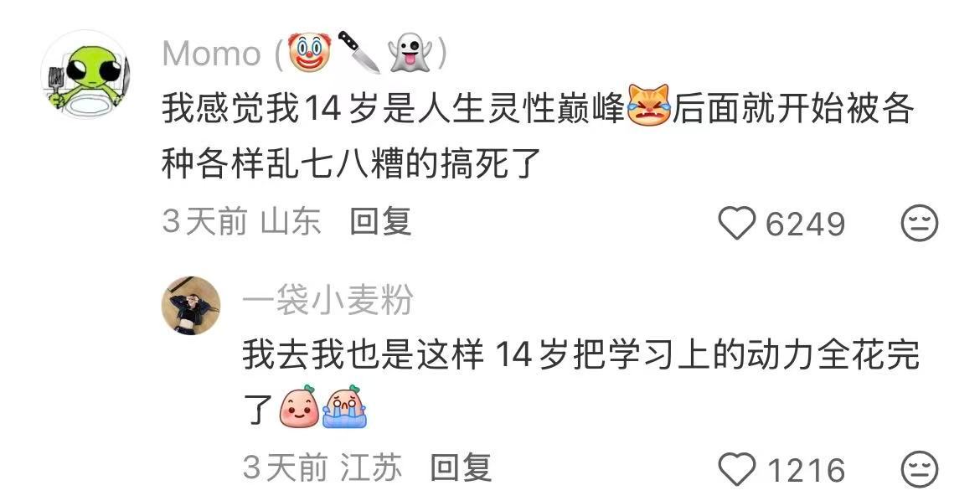The height and width of the screenshot is (501, 980).
Task: Dislike the 一袋小麦粉 reply using face icon
Action: coord(920,469)
